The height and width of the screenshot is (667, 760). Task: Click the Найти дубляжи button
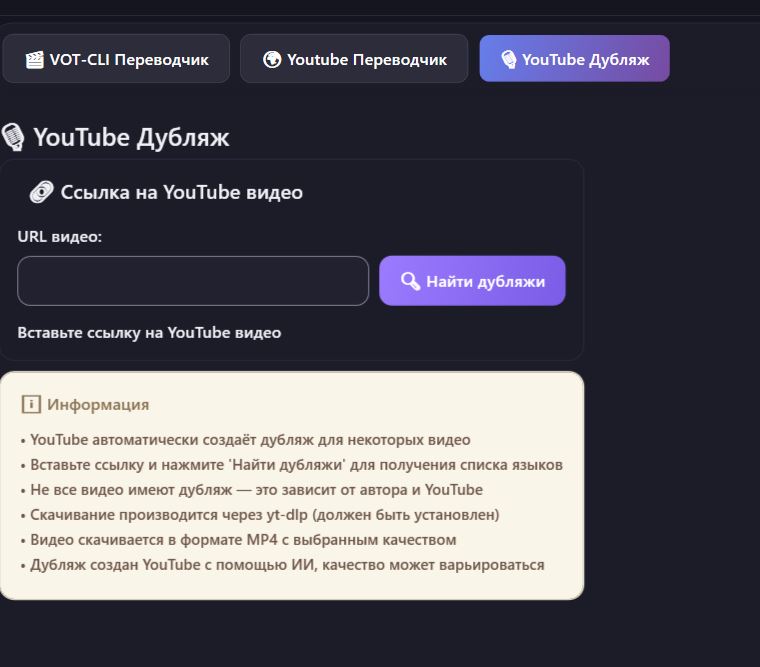[x=472, y=281]
